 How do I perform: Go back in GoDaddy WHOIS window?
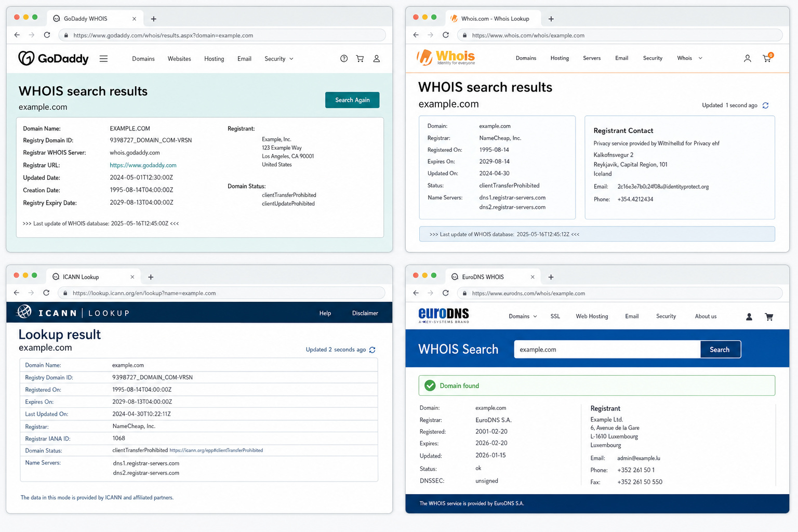pos(17,35)
